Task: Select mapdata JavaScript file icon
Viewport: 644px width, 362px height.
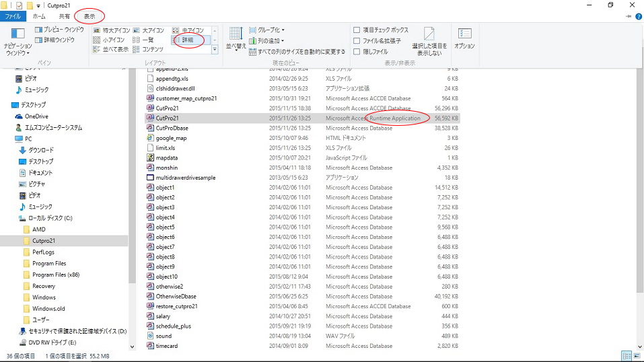Action: [x=150, y=157]
